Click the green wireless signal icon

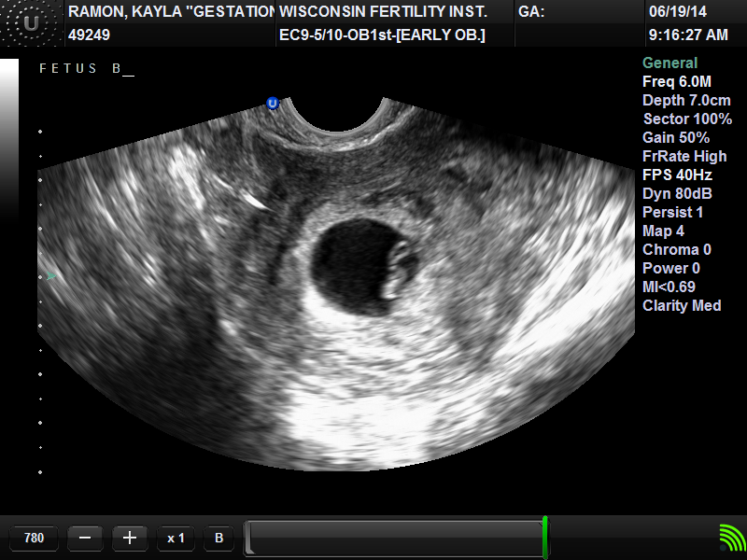732,538
